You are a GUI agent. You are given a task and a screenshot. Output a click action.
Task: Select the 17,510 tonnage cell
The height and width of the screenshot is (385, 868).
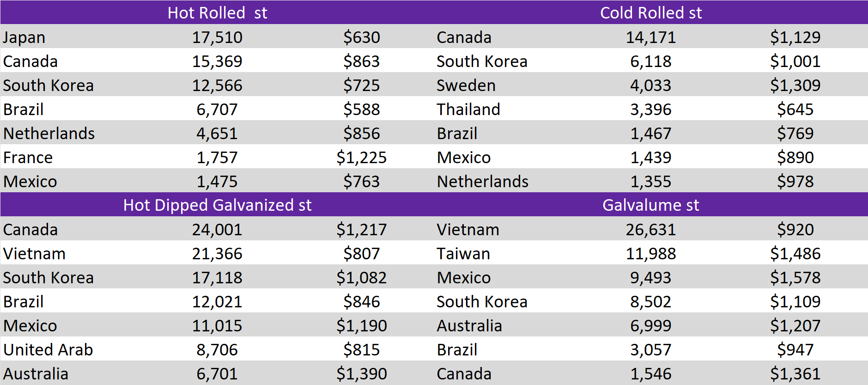(217, 37)
